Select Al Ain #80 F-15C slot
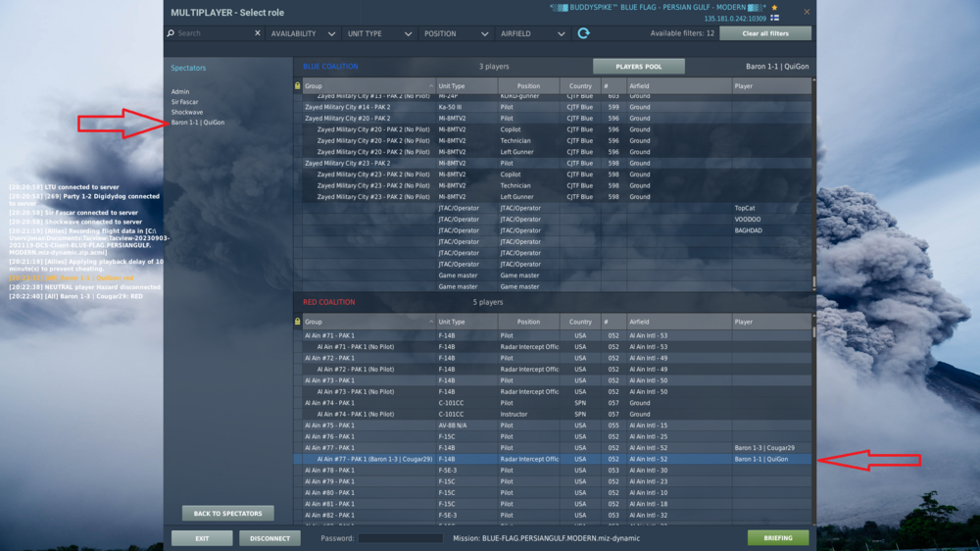 click(x=553, y=493)
